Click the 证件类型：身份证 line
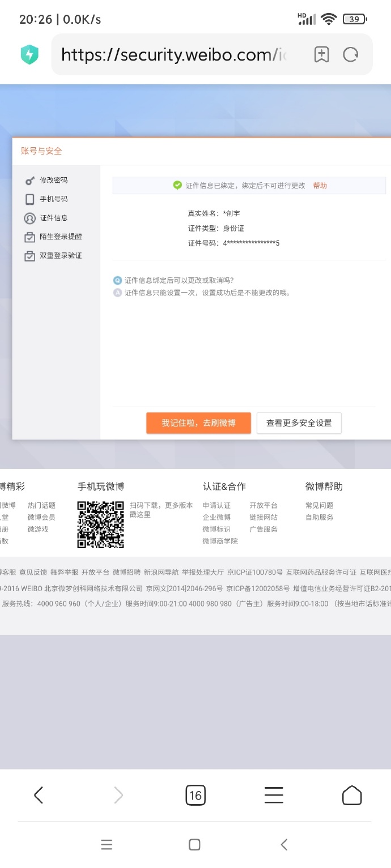Screen dimensions: 391x868 (x=216, y=228)
